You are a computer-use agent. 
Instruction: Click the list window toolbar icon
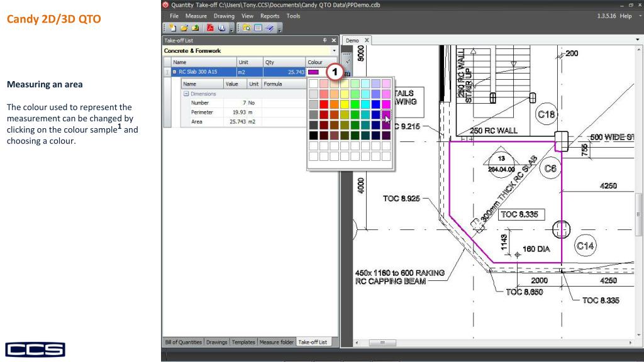coord(258,28)
